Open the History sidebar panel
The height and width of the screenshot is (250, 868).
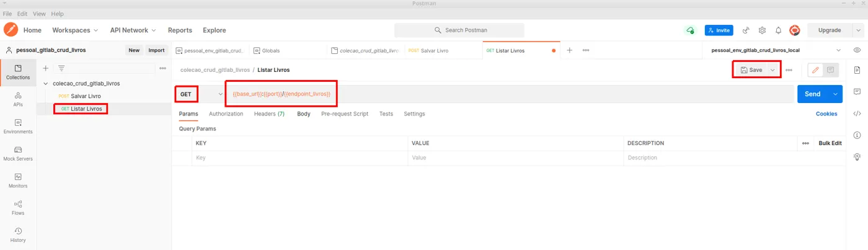click(18, 234)
